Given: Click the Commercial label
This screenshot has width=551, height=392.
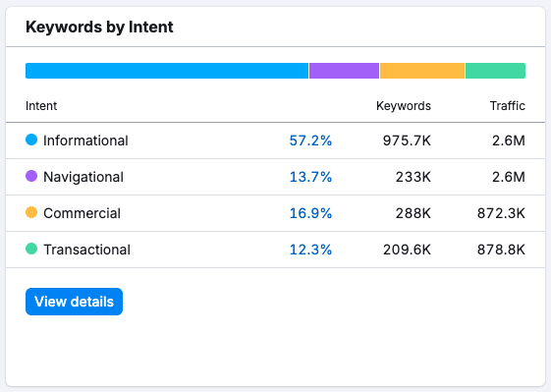Looking at the screenshot, I should pos(82,213).
